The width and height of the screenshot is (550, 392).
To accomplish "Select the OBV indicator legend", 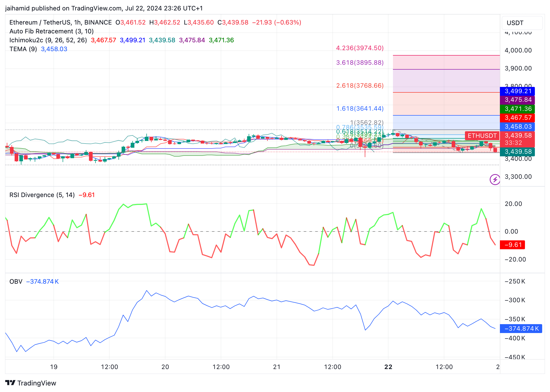I will [x=16, y=282].
